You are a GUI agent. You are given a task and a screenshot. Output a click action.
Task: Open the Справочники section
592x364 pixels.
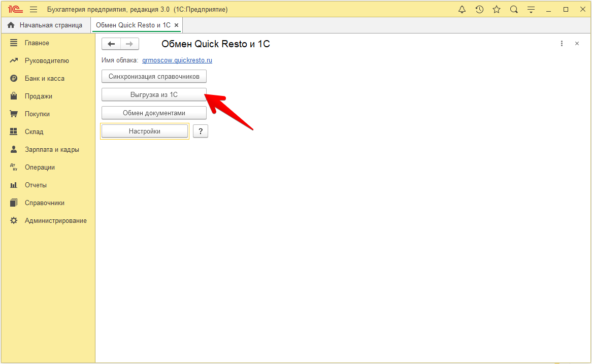pyautogui.click(x=48, y=203)
